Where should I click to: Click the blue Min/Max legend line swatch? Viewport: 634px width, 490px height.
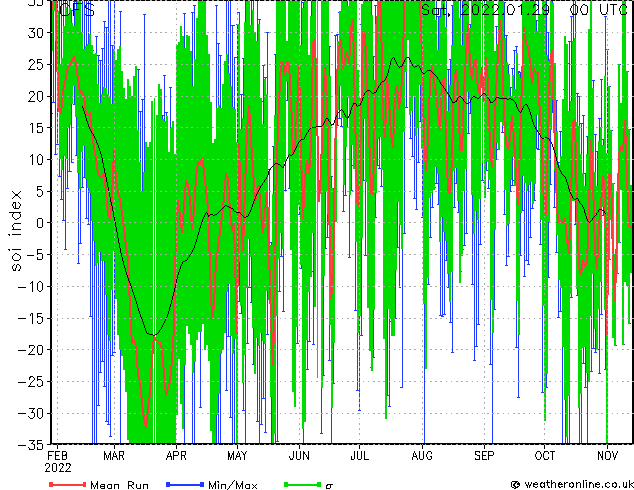tap(185, 484)
